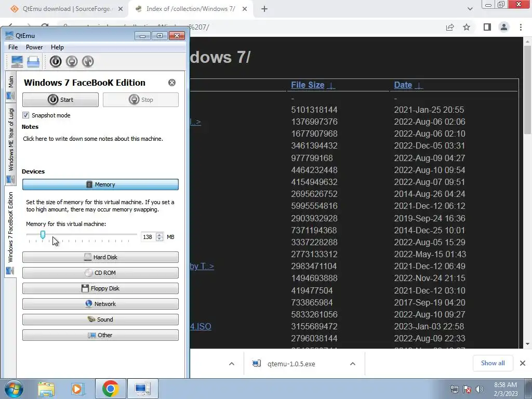The width and height of the screenshot is (532, 399).
Task: Click the memory value field showing 138
Action: point(148,237)
